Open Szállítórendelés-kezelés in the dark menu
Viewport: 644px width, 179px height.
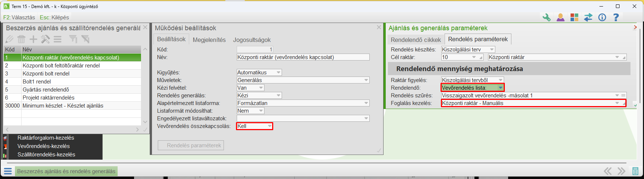tap(46, 155)
